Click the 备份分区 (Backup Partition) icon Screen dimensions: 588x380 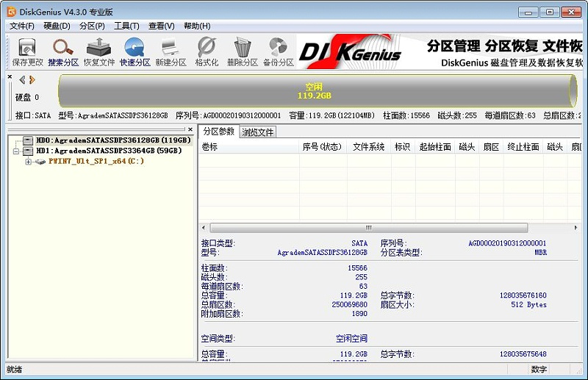(278, 51)
